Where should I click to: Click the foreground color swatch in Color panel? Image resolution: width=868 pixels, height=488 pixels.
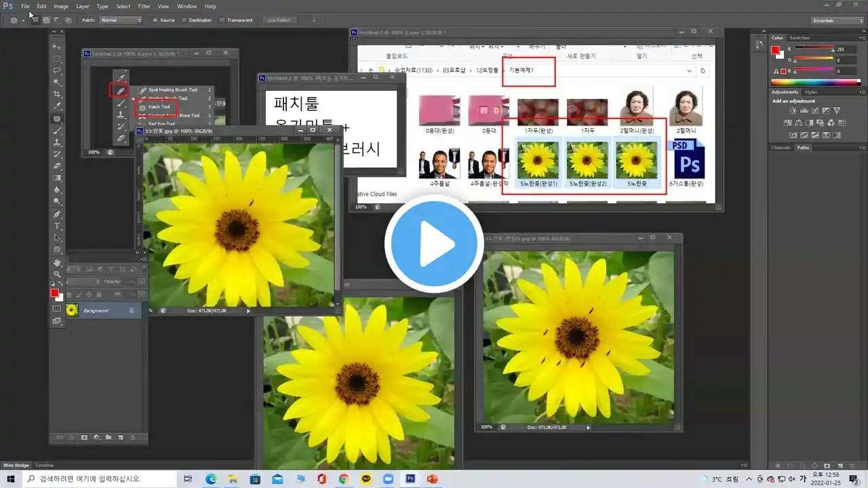tap(775, 50)
